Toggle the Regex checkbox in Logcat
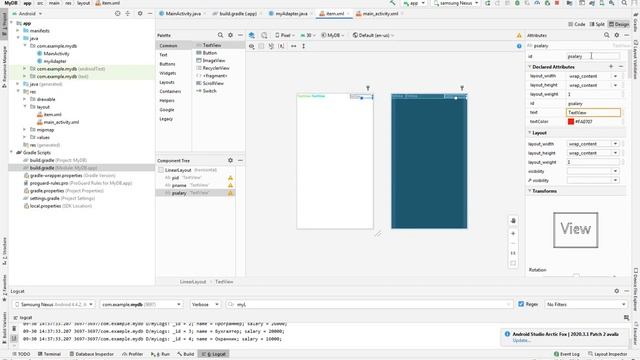This screenshot has width=640, height=360. pos(521,304)
